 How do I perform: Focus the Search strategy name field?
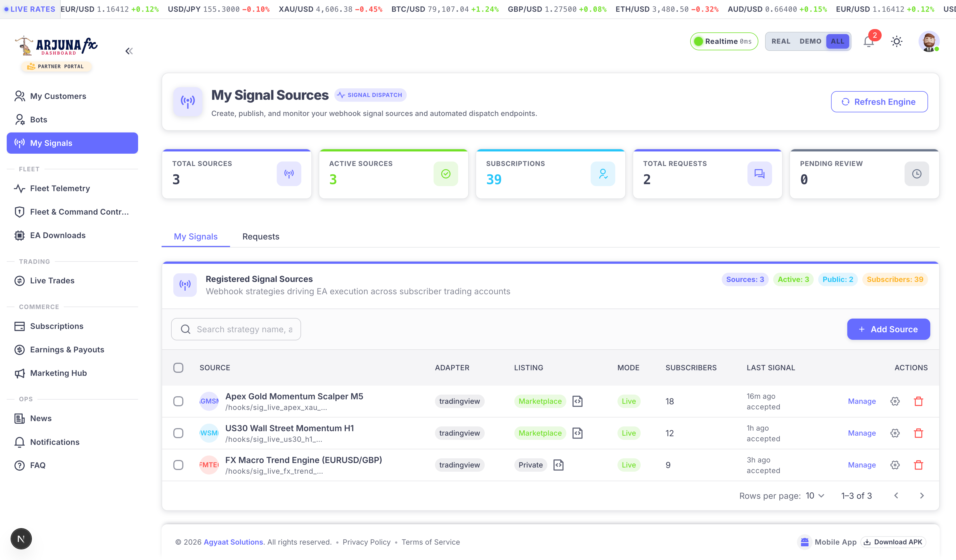tap(236, 329)
